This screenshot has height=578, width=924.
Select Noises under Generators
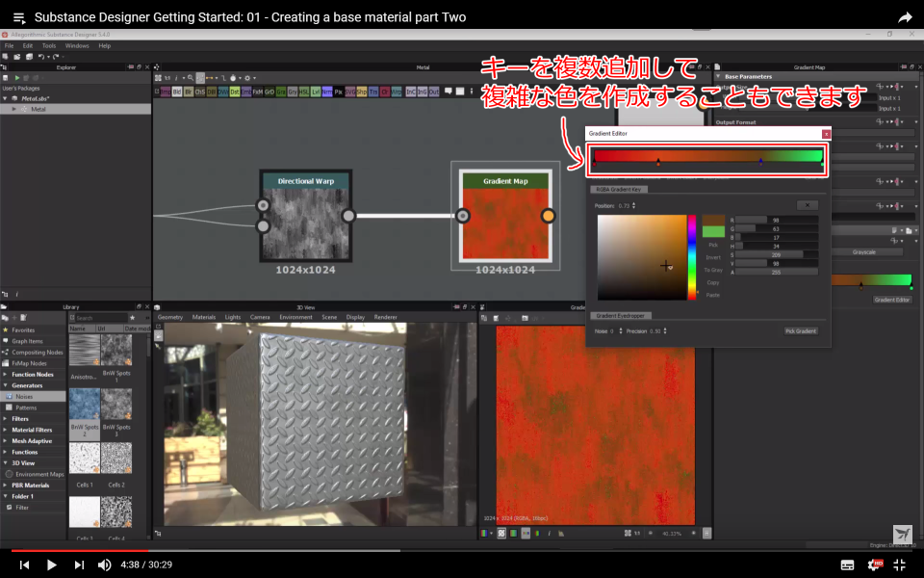pyautogui.click(x=33, y=396)
